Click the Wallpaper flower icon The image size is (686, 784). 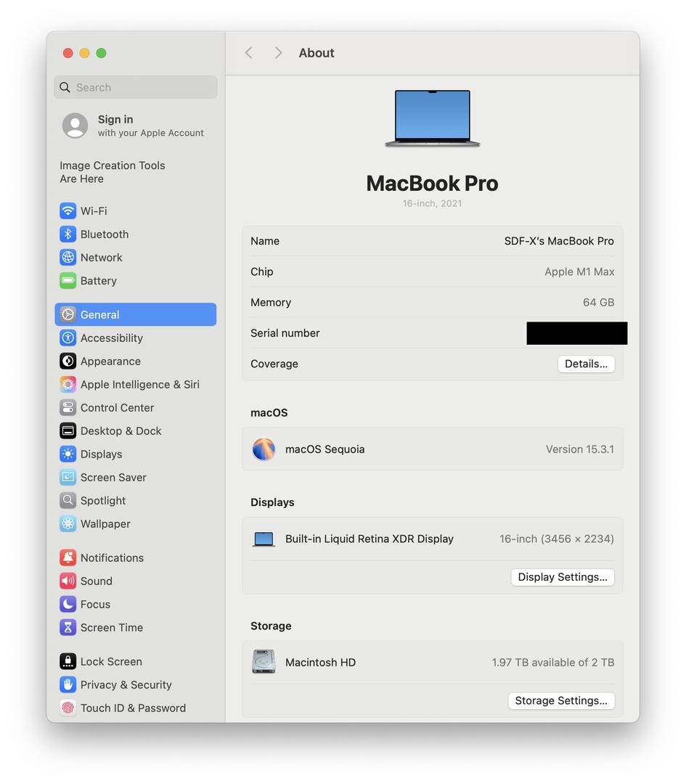click(x=68, y=524)
